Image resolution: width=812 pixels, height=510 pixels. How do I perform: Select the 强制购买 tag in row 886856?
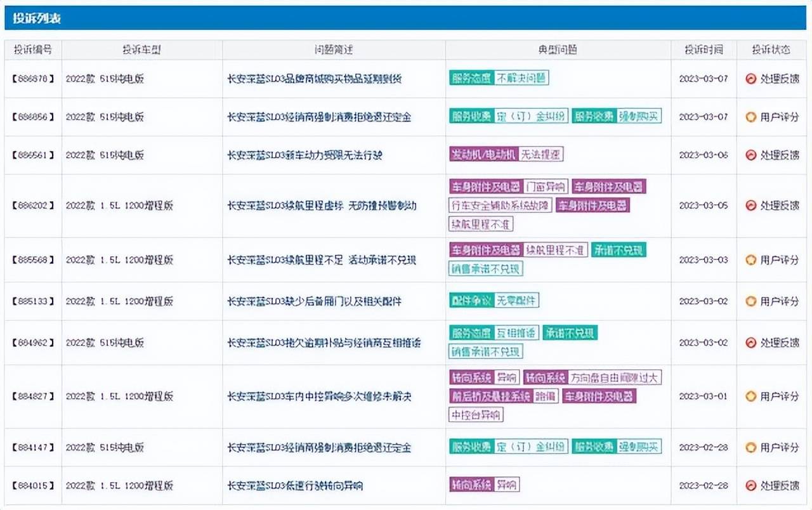pos(639,116)
